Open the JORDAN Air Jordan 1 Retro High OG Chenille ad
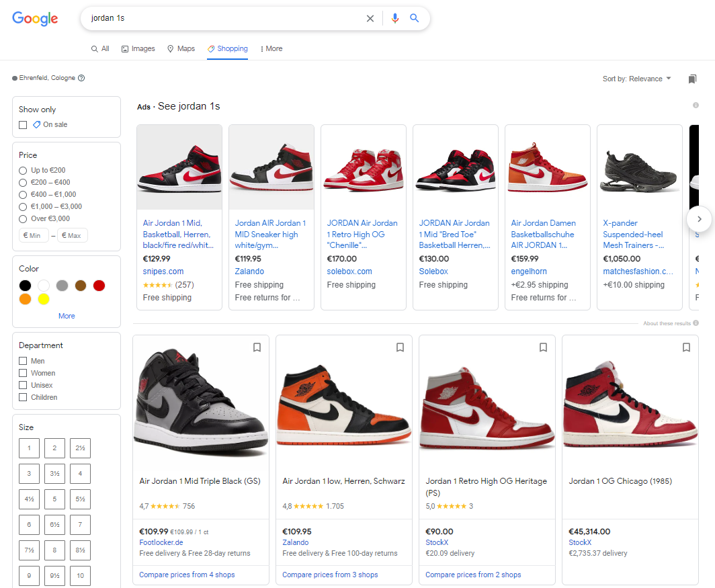The width and height of the screenshot is (715, 588). [362, 234]
